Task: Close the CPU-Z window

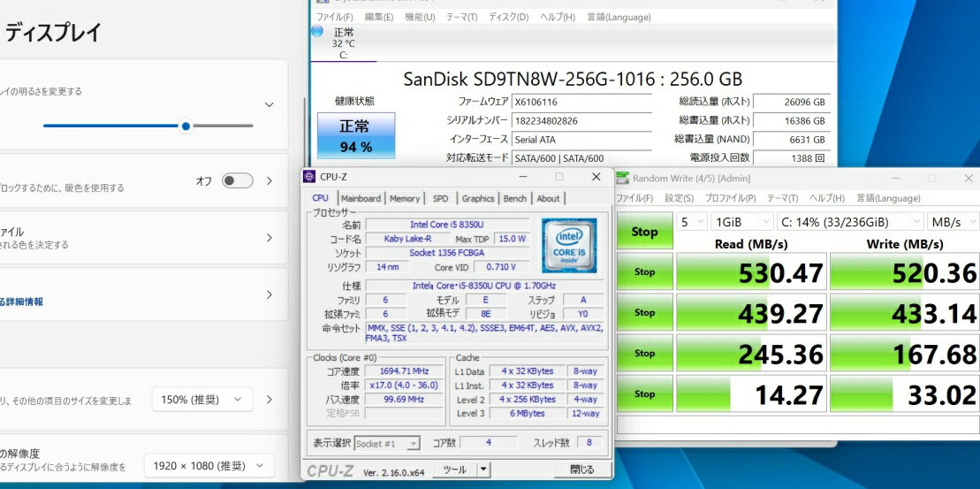Action: 596,177
